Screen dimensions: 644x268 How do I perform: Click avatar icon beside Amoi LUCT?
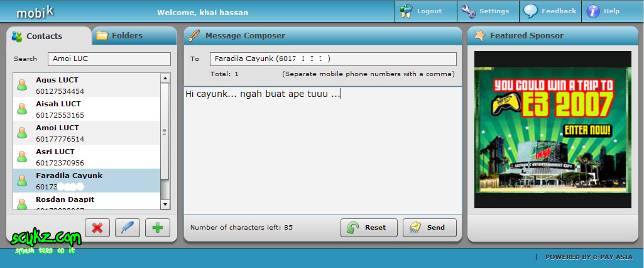(23, 133)
